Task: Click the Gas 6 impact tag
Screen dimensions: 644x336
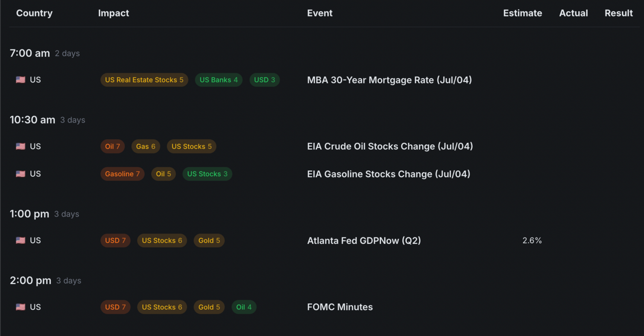Action: [146, 146]
